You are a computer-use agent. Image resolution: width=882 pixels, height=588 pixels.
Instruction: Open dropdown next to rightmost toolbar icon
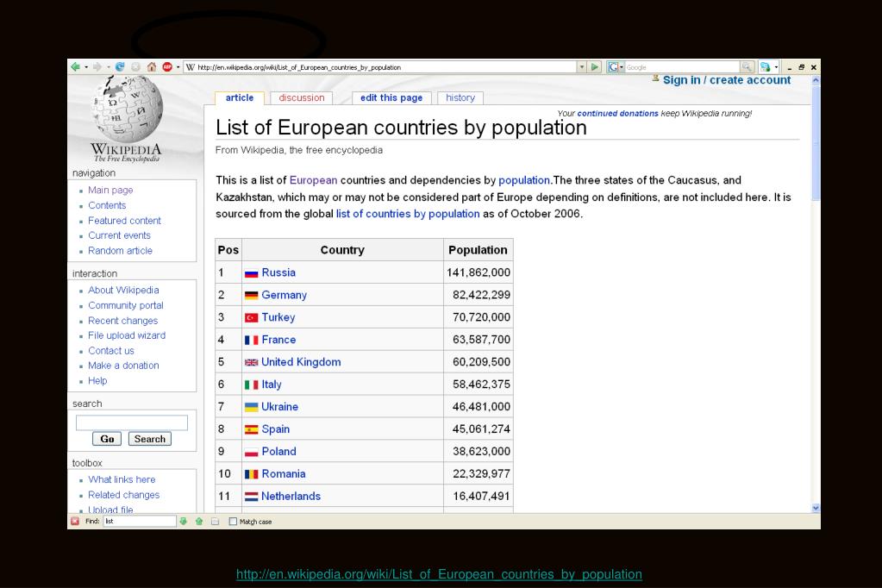click(776, 67)
